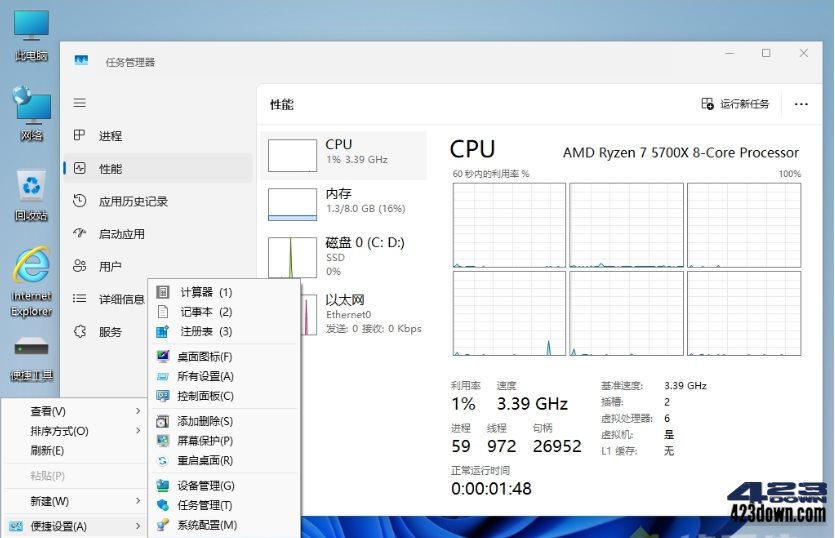
Task: Click the 记事本 notepad icon
Action: 163,312
